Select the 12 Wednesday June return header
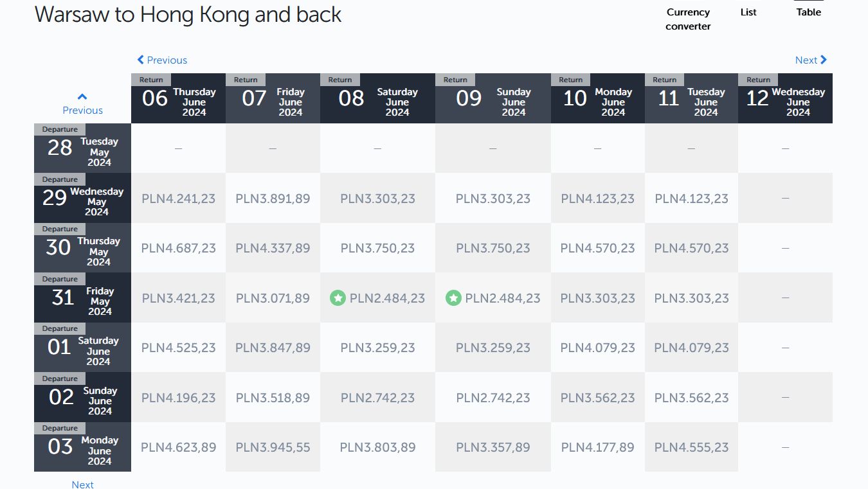868x489 pixels. [x=785, y=98]
